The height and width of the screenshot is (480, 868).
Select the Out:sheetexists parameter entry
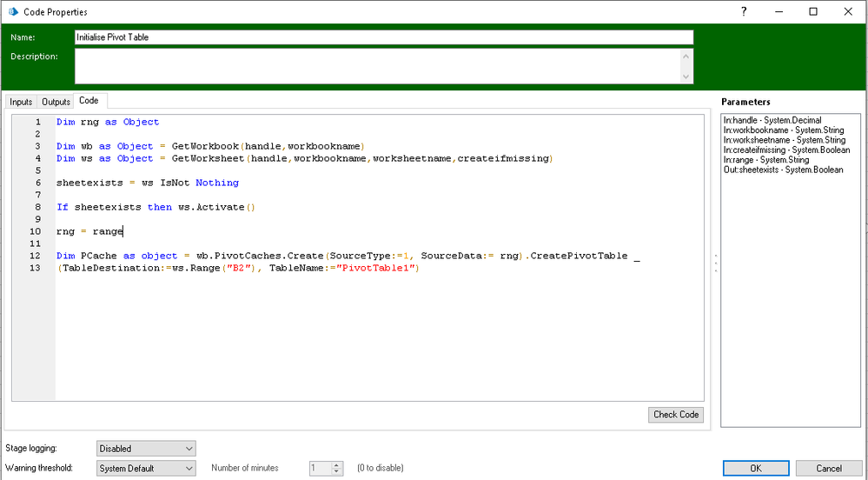[x=784, y=170]
